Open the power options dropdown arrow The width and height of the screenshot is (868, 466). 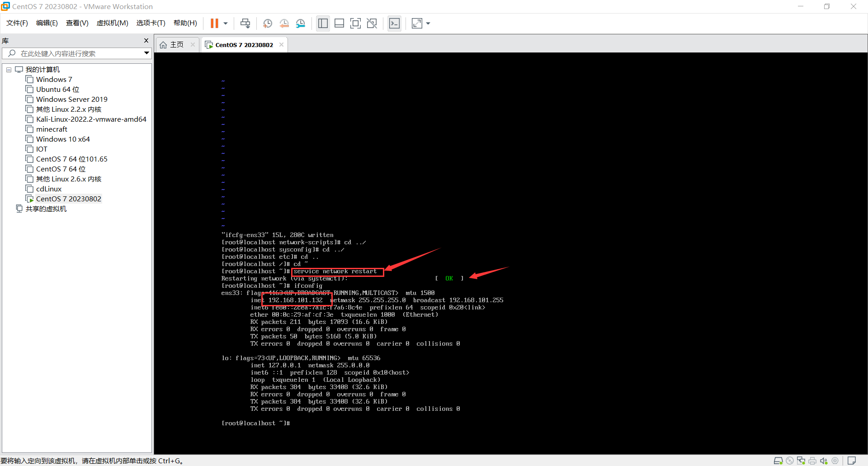(x=226, y=24)
